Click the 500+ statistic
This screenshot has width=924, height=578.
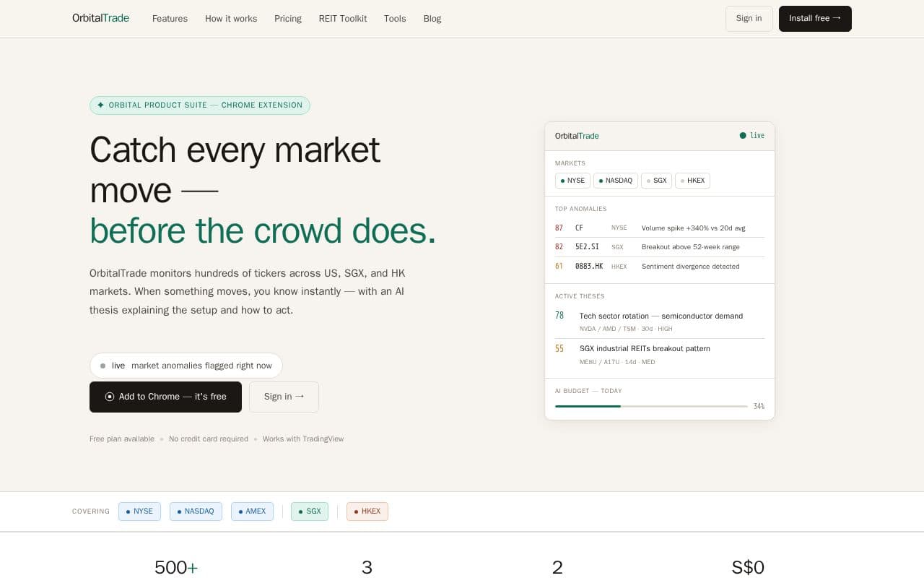point(176,567)
